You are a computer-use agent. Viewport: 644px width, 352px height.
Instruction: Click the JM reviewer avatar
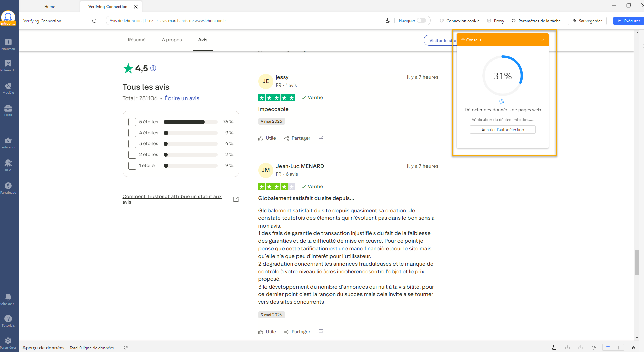pos(266,170)
